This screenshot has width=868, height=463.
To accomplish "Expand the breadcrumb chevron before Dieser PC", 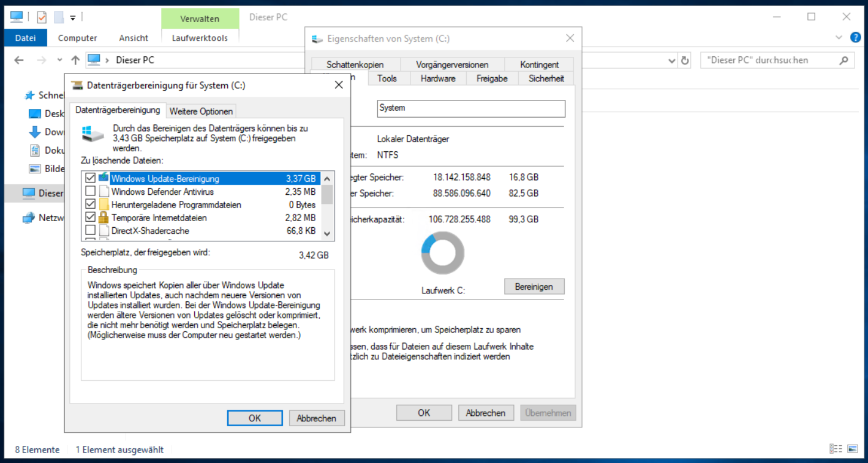I will (108, 60).
